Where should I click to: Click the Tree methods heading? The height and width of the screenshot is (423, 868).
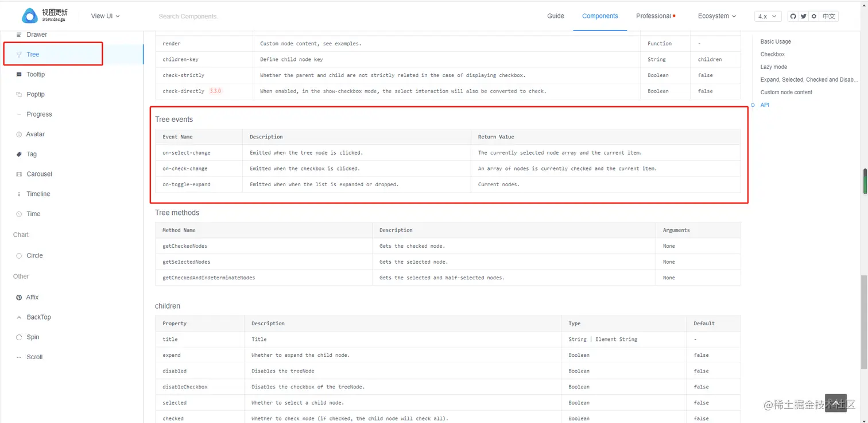pyautogui.click(x=177, y=213)
